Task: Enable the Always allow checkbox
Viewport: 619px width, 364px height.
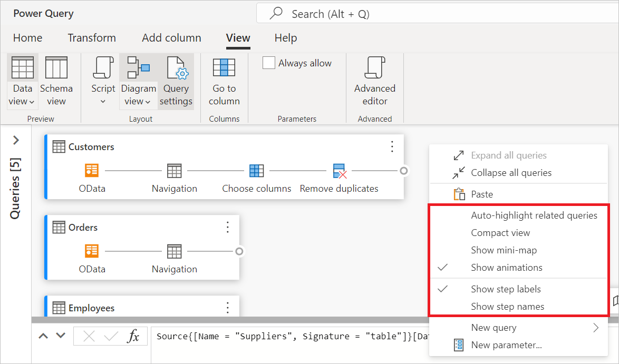Action: 269,63
